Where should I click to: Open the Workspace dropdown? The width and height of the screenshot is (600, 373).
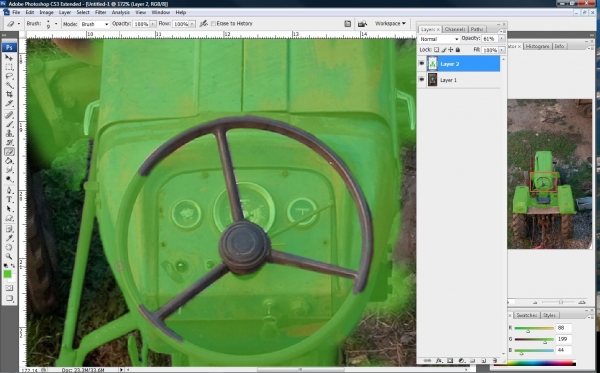coord(390,24)
